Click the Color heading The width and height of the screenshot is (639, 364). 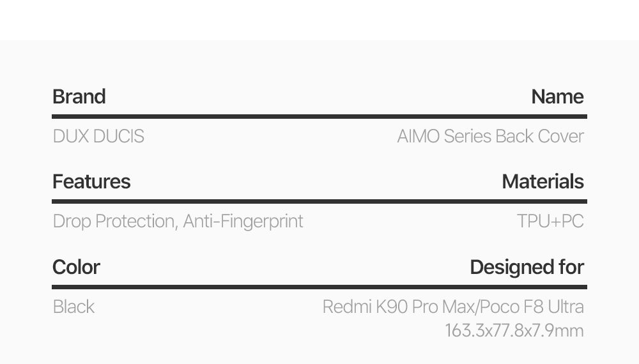(x=76, y=267)
